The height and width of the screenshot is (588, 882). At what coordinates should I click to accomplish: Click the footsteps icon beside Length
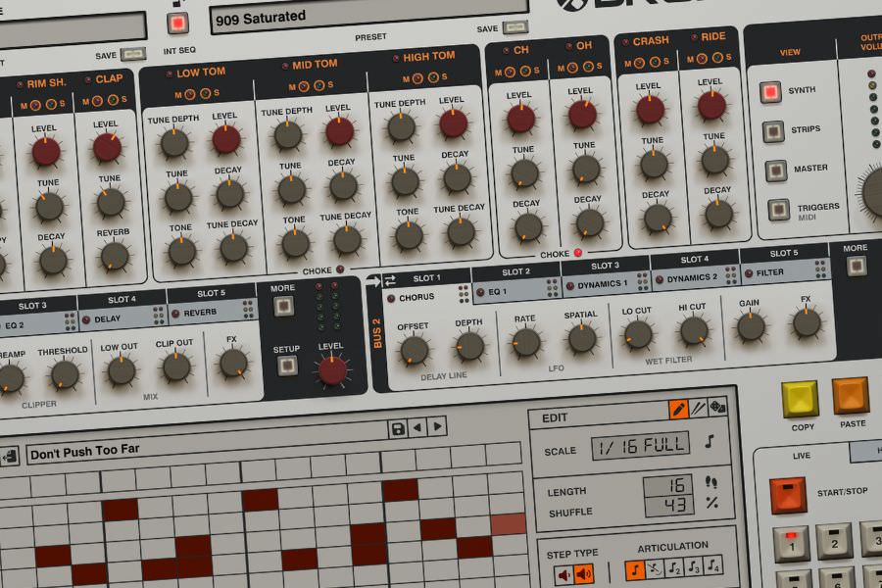(x=712, y=483)
